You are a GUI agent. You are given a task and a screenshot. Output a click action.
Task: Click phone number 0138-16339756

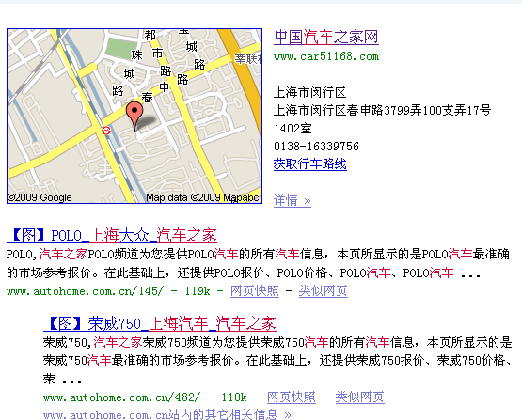(x=316, y=147)
